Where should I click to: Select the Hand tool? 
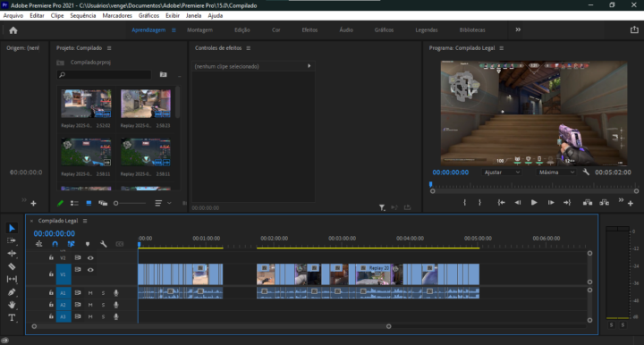click(x=12, y=305)
